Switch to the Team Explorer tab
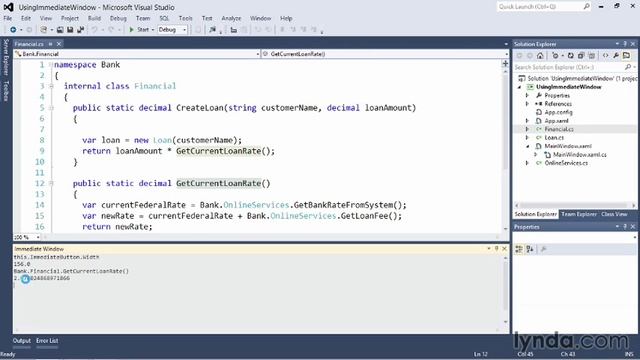 click(579, 214)
